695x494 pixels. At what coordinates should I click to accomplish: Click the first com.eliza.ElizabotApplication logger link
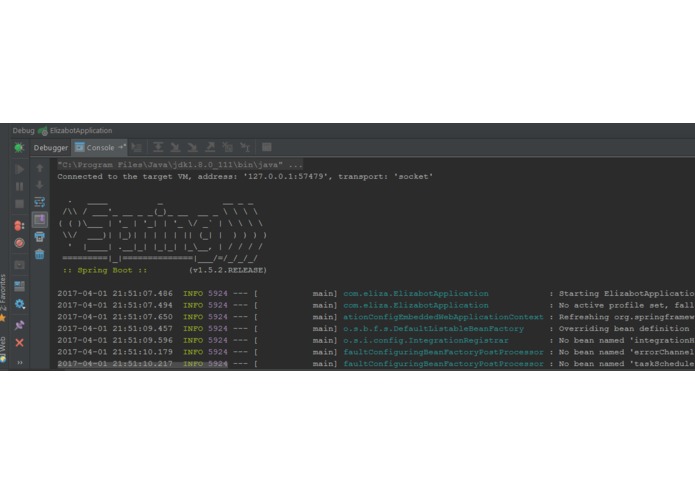(416, 293)
